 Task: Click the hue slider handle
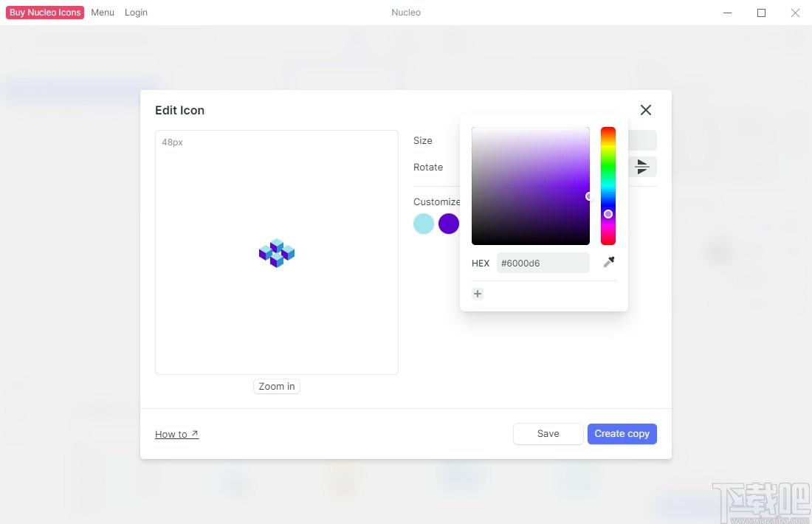[608, 214]
